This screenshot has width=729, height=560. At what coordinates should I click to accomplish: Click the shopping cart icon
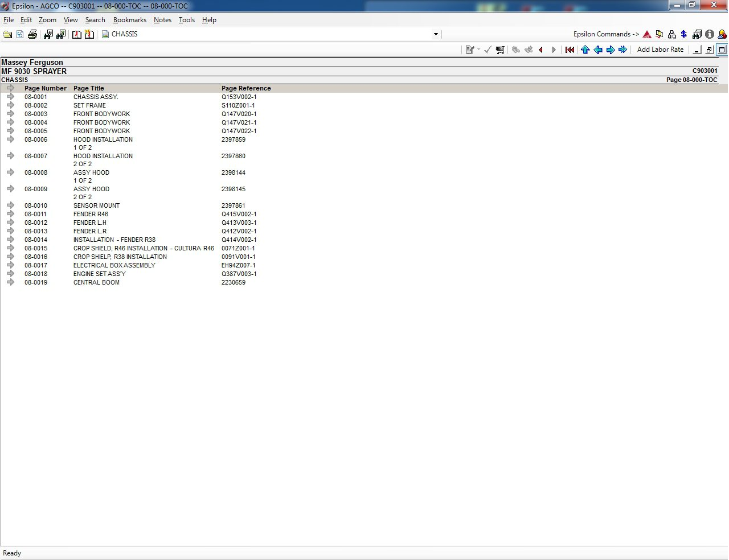[500, 50]
